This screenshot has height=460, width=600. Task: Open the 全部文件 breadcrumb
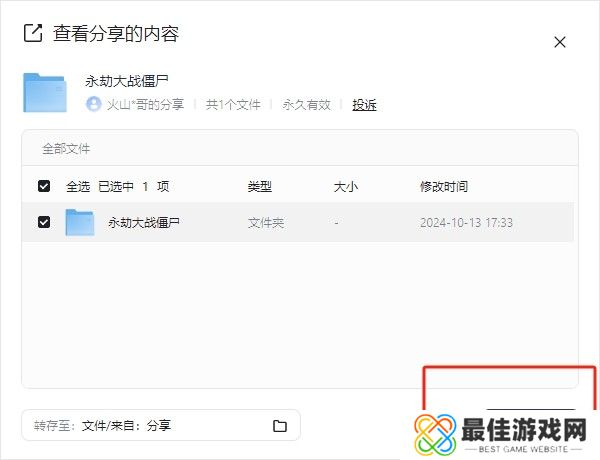tap(66, 149)
